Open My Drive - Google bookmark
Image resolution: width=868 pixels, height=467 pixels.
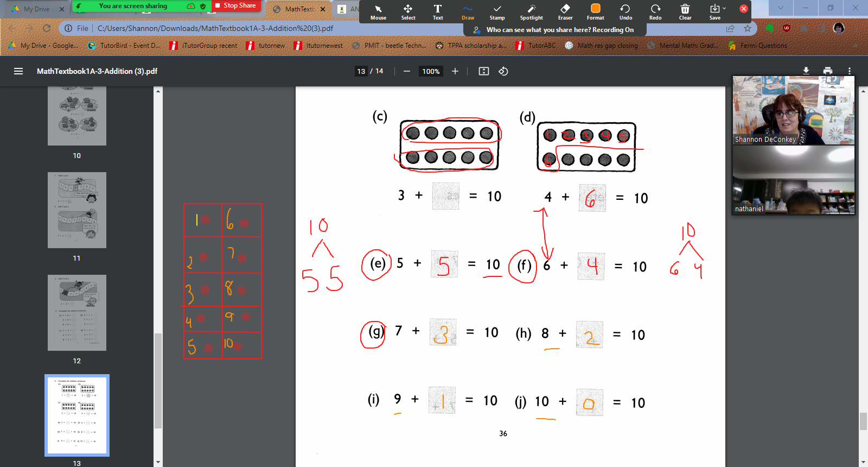(43, 46)
